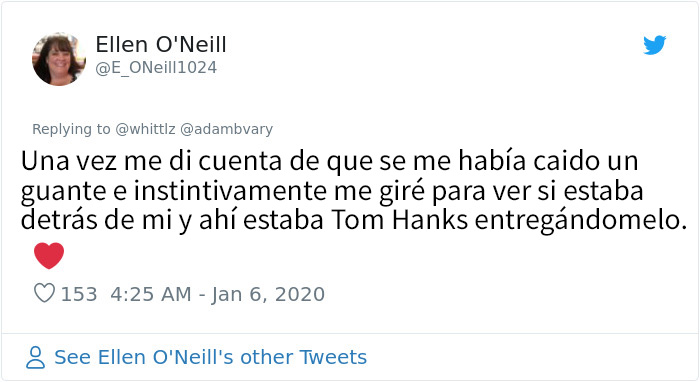The image size is (700, 382).
Task: Open the @whittlz mention
Action: (146, 129)
